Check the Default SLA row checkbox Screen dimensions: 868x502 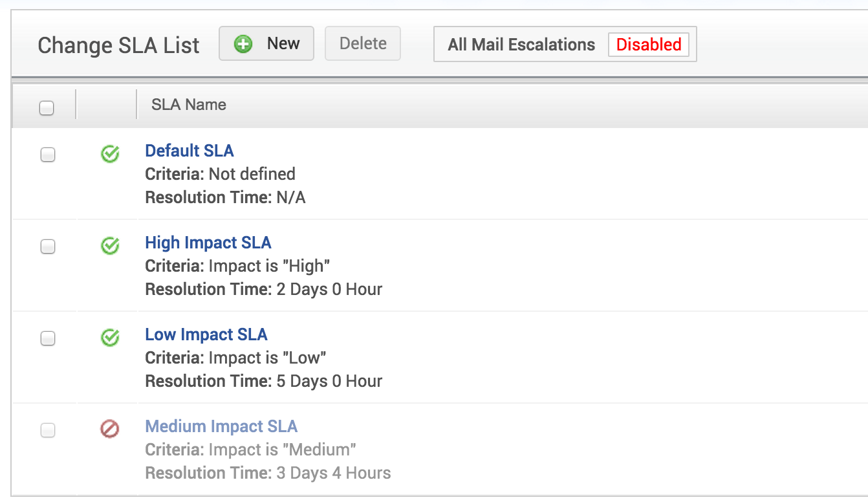48,155
